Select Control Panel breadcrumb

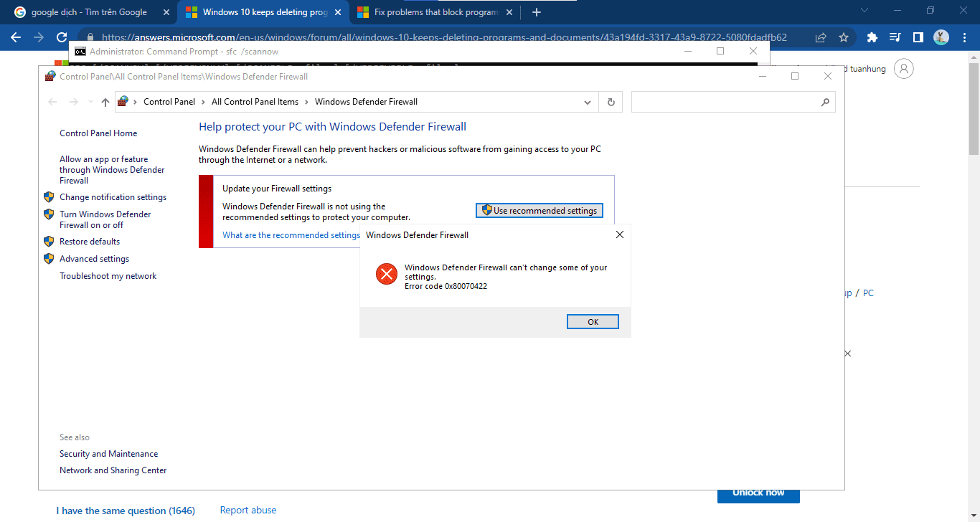click(169, 102)
